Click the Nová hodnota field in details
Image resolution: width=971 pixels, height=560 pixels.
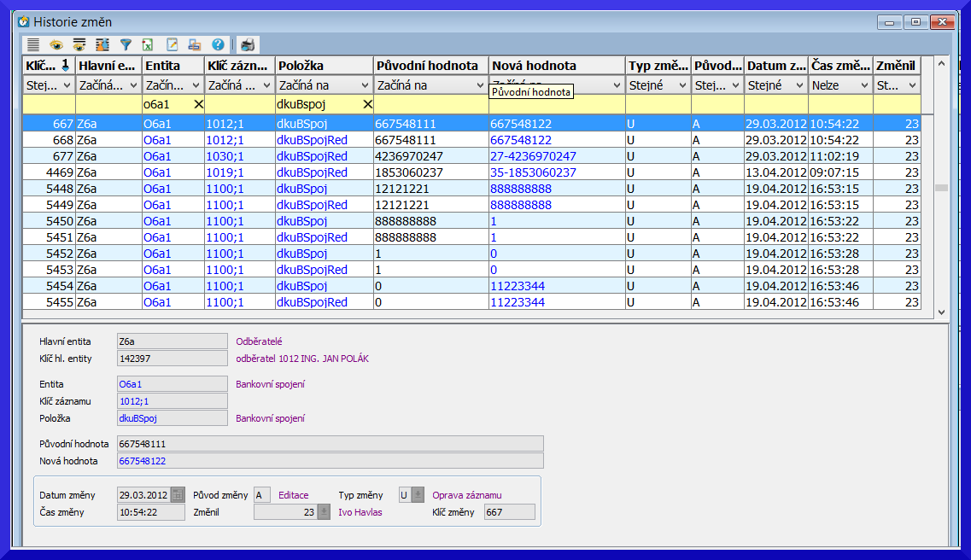coord(330,461)
